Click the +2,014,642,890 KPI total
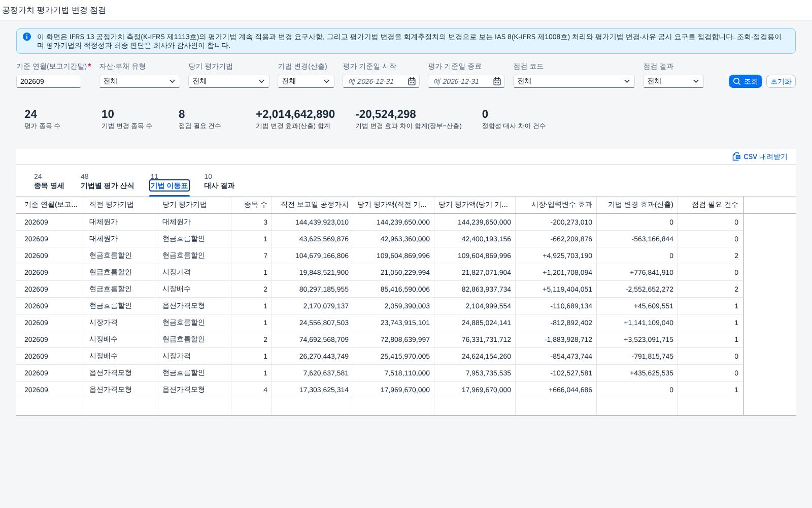 pos(295,114)
